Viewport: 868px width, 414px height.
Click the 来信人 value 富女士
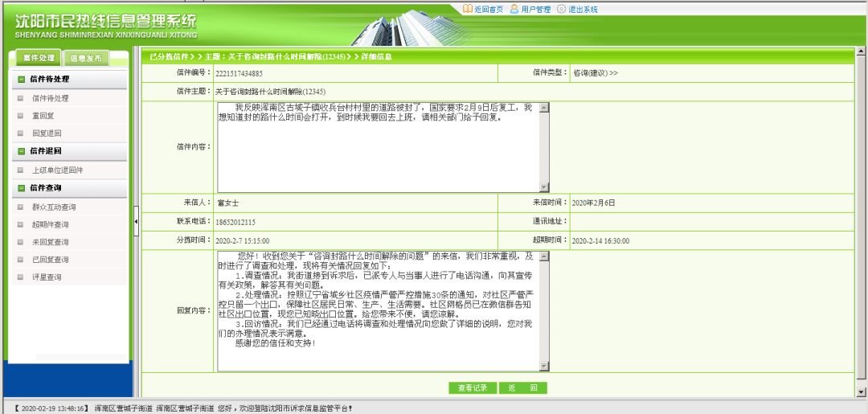click(x=228, y=203)
